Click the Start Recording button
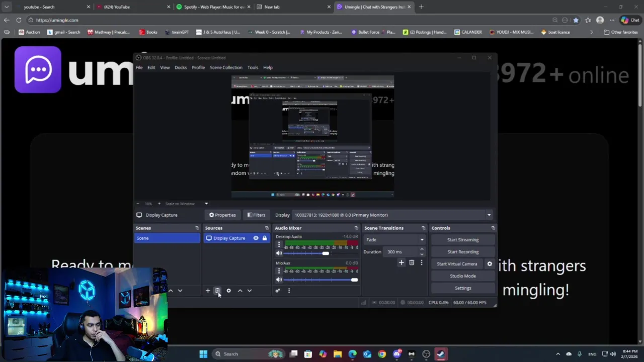This screenshot has width=644, height=362. tap(463, 252)
